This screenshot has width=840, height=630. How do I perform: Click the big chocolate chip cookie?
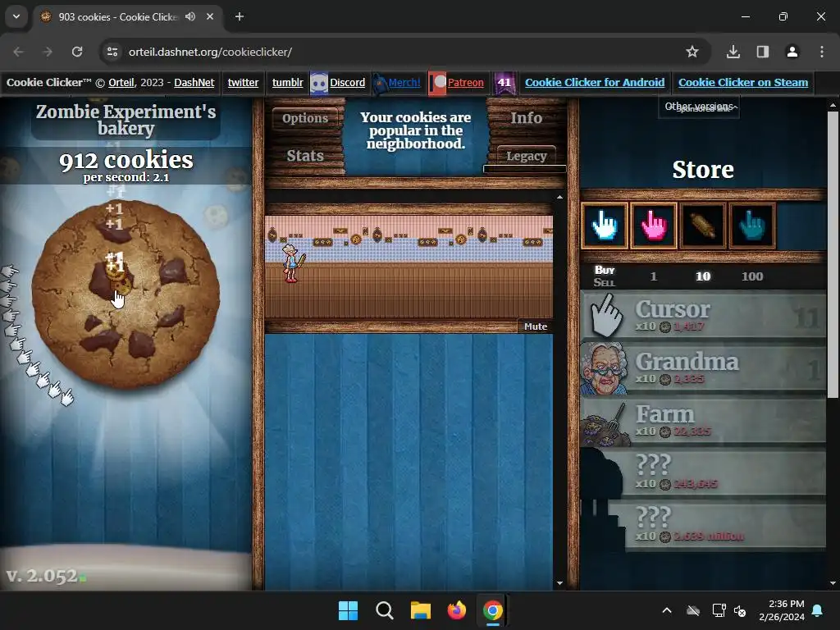126,294
